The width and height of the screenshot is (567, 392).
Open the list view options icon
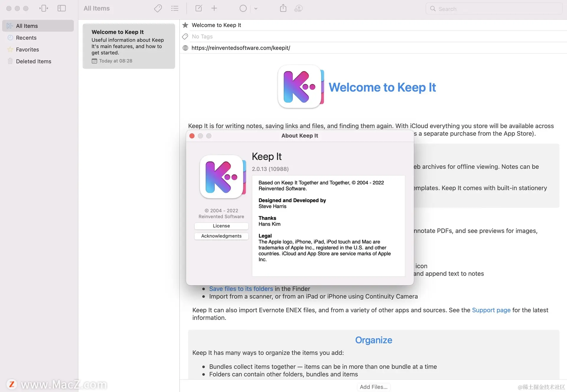175,8
